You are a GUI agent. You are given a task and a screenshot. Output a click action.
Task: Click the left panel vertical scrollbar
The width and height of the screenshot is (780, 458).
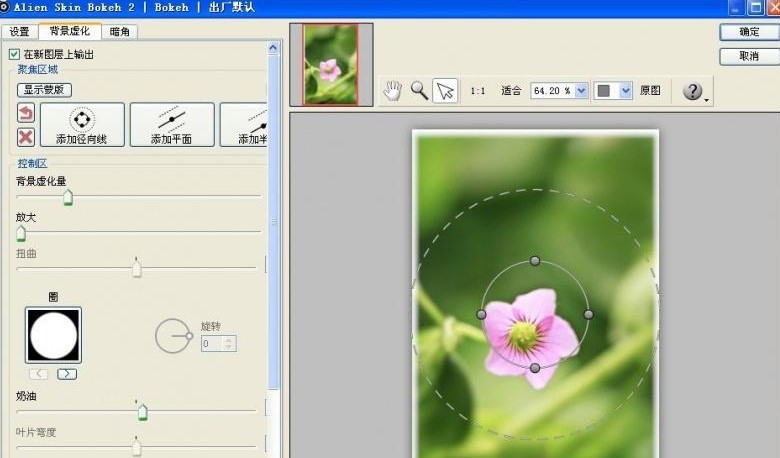(274, 221)
